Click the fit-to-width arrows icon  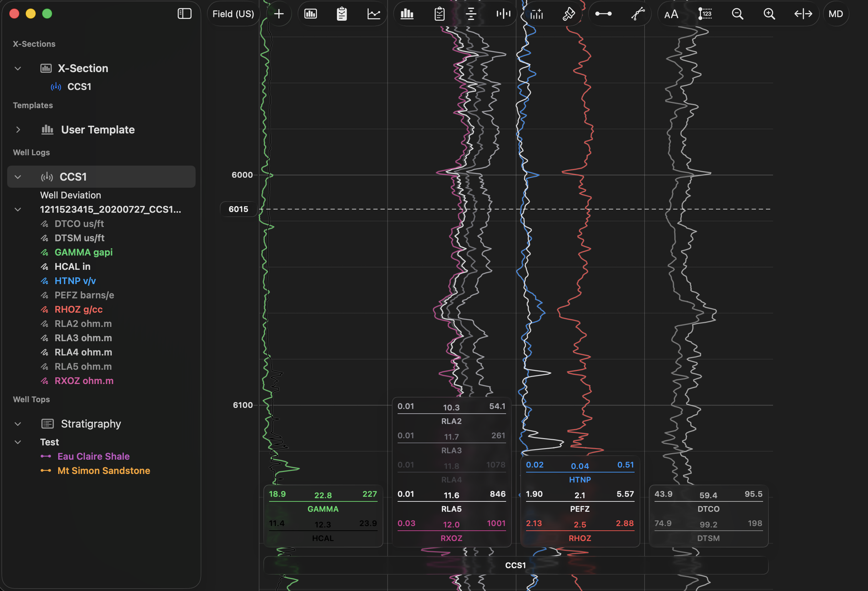[803, 14]
